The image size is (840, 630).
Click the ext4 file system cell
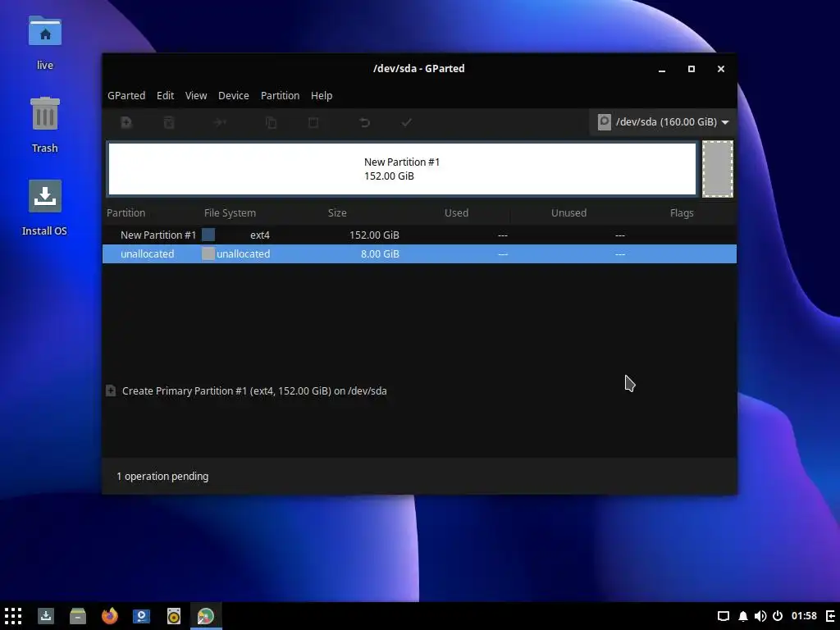(260, 235)
